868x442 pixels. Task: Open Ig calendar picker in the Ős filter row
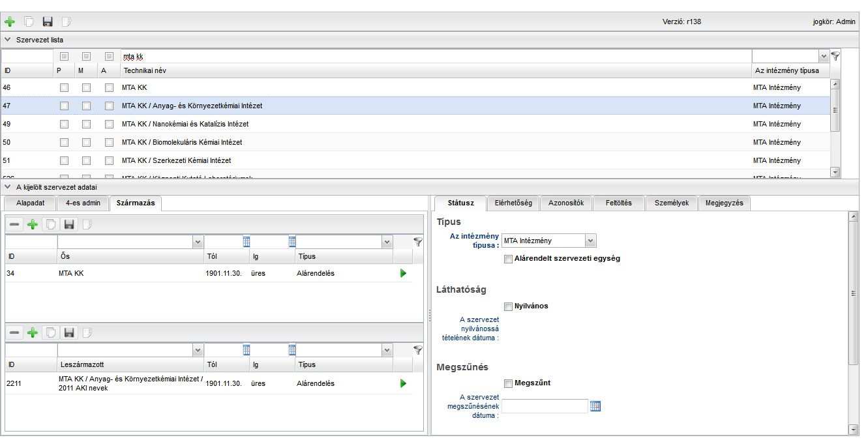pos(292,242)
